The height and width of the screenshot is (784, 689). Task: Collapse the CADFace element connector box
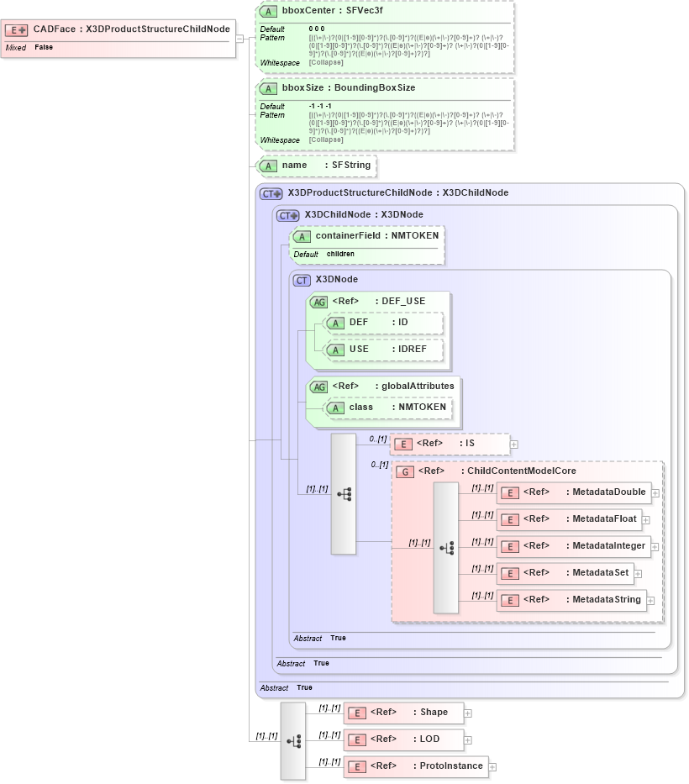pos(239,39)
